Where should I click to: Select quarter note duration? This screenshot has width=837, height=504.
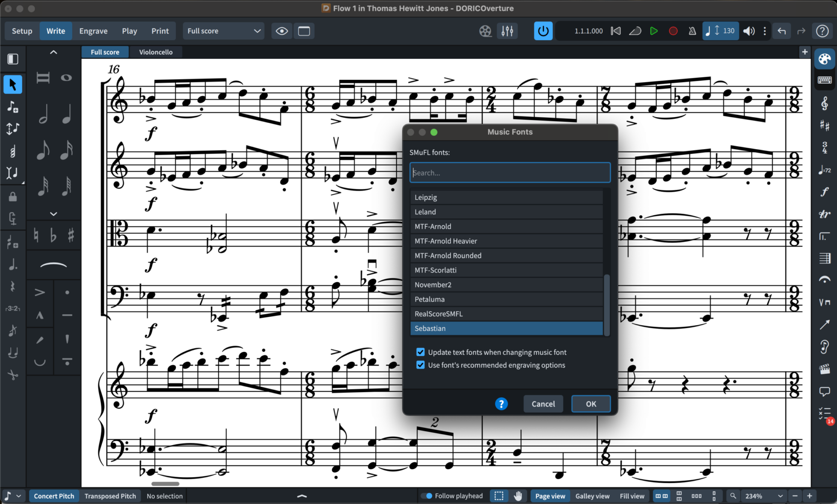click(x=66, y=114)
